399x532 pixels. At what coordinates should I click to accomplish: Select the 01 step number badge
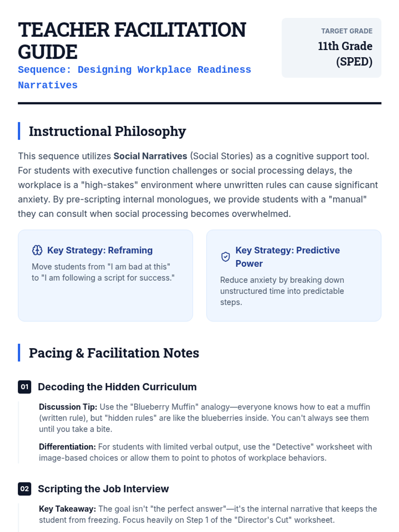pyautogui.click(x=25, y=387)
